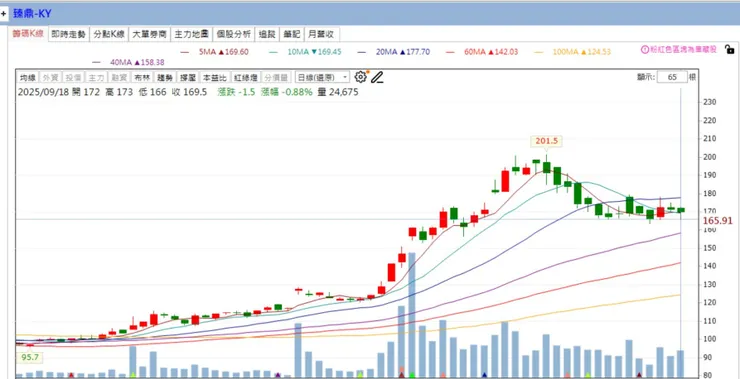Click the 5MA red line swatch

[x=185, y=52]
